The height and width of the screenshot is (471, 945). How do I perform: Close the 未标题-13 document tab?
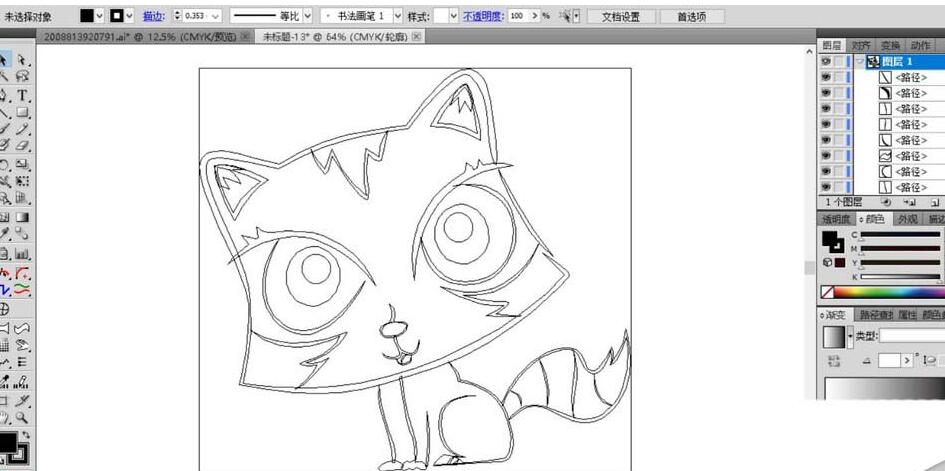(416, 37)
